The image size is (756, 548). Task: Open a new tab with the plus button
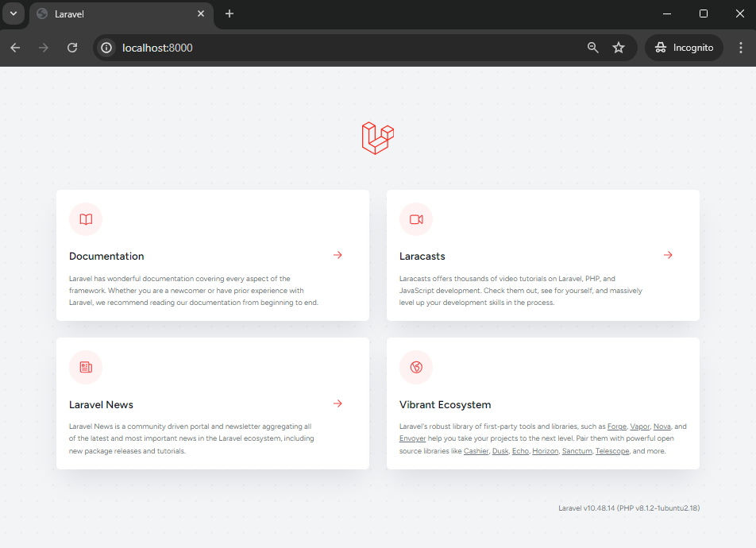tap(229, 14)
